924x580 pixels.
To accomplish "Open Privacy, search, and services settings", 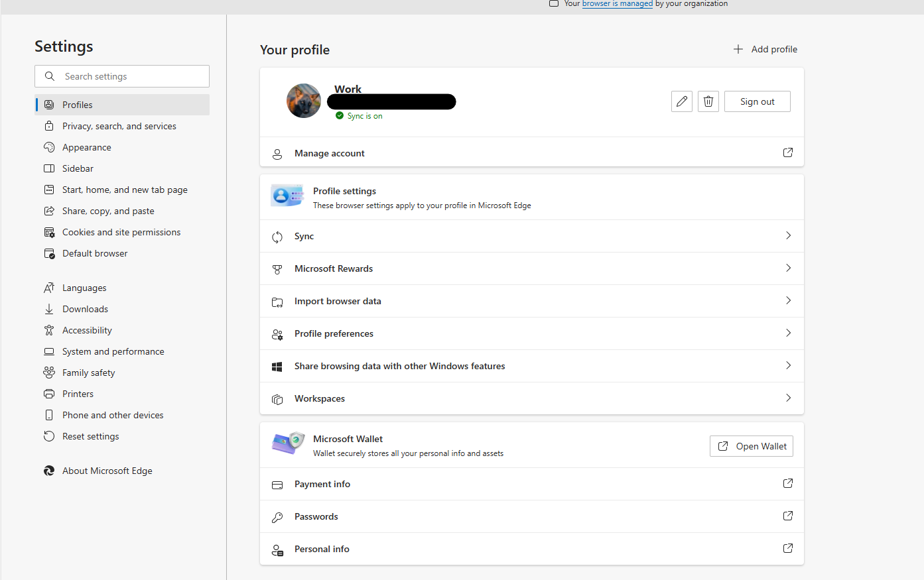I will [122, 126].
